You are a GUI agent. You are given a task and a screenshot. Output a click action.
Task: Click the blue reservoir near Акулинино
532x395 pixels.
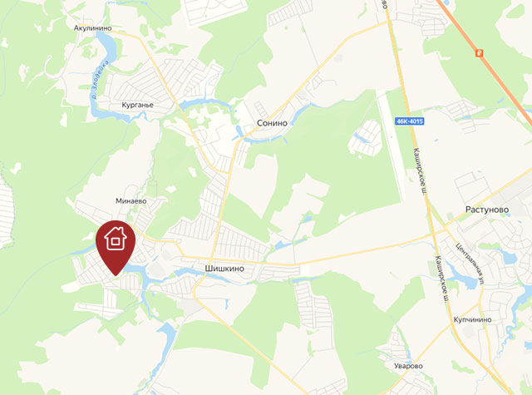(x=108, y=49)
